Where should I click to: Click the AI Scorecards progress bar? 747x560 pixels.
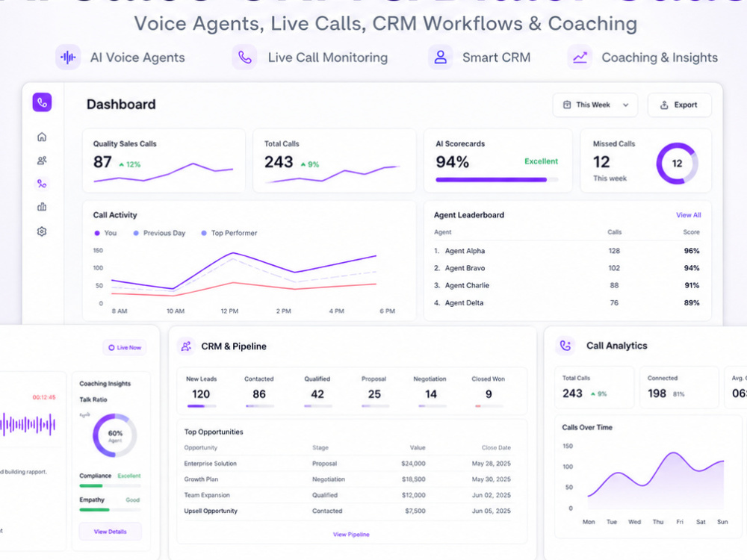[x=497, y=180]
